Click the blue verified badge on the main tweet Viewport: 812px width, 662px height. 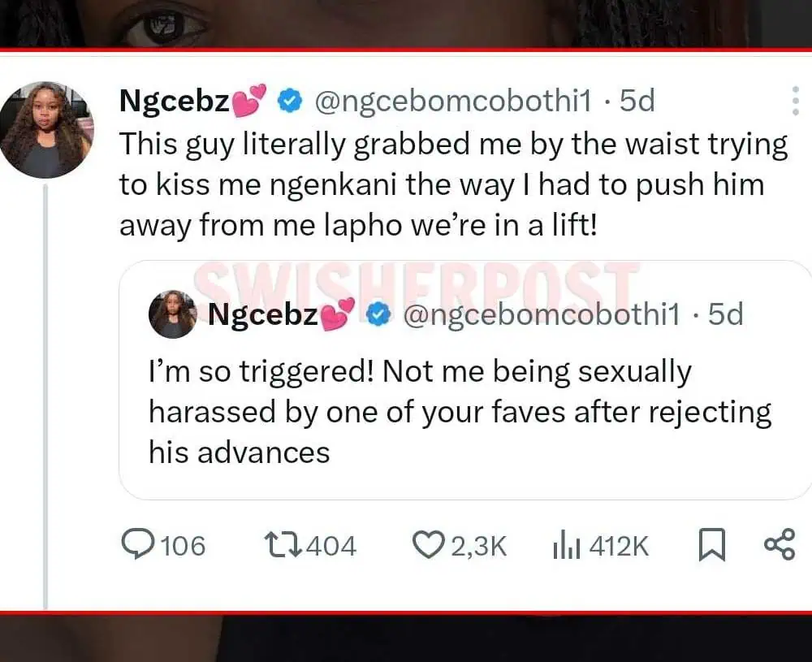click(x=291, y=101)
